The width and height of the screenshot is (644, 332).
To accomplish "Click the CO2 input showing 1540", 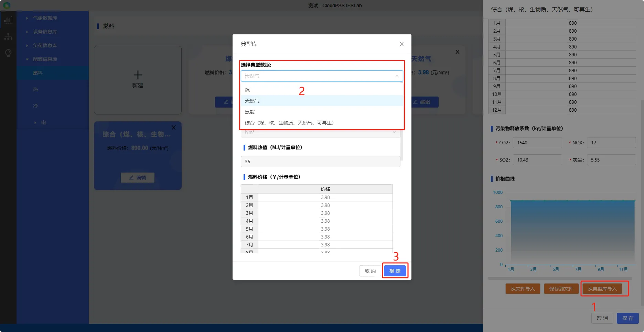I will tap(537, 143).
